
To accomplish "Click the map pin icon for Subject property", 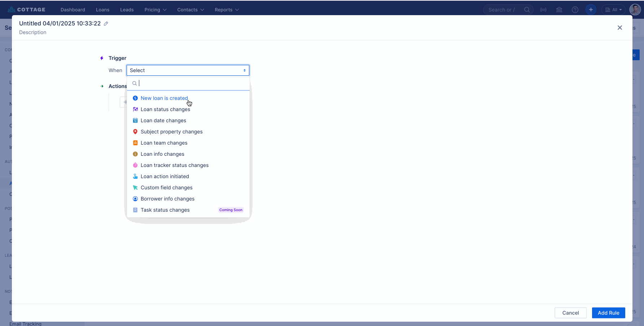I will click(x=135, y=132).
